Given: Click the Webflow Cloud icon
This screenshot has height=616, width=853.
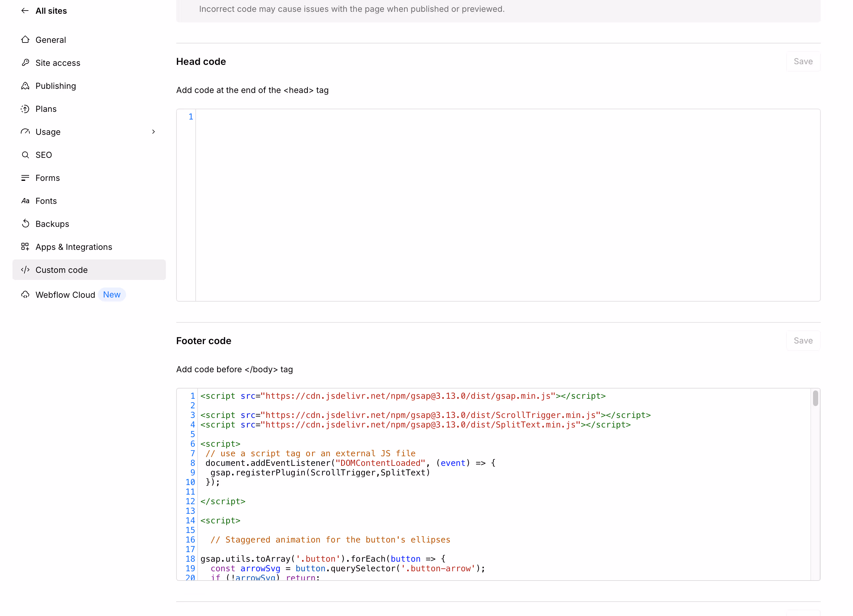Looking at the screenshot, I should click(x=25, y=295).
